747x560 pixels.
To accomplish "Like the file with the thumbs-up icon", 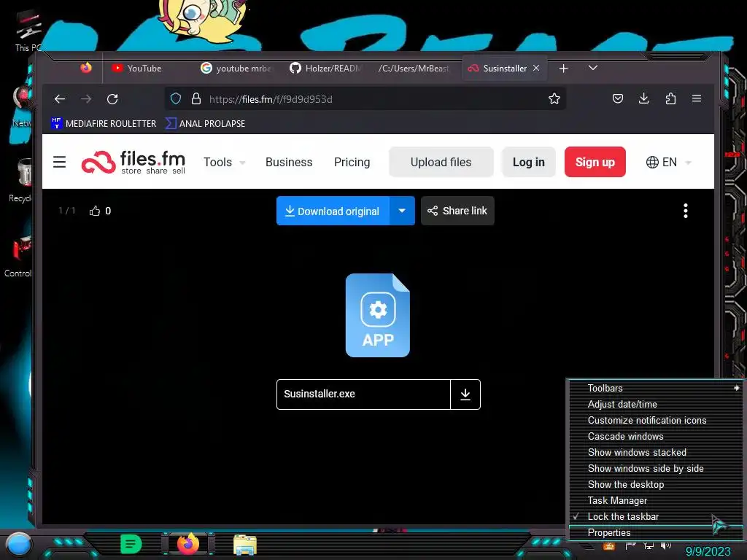I will (95, 211).
